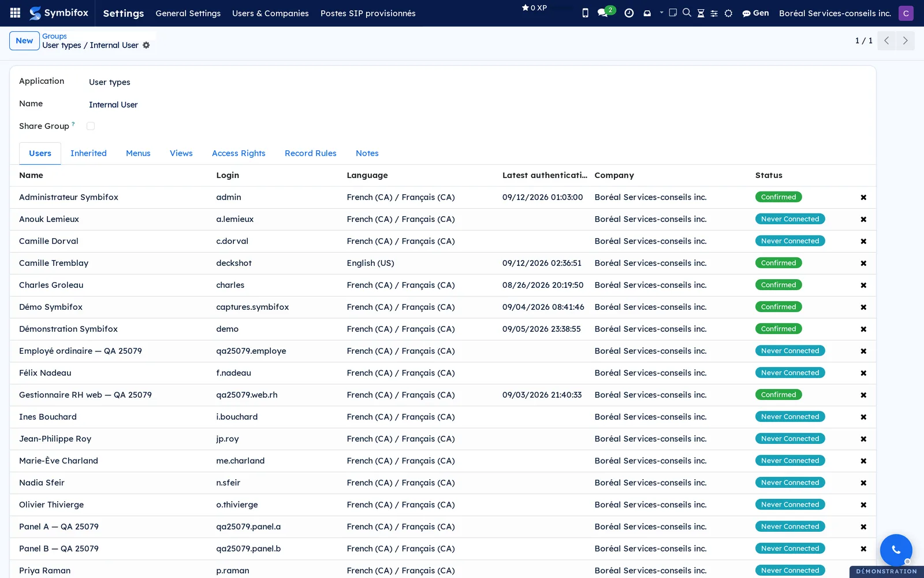Open the activities clock icon

tap(629, 13)
